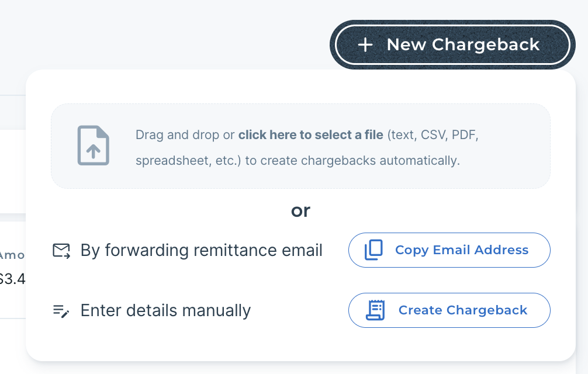Click "to create chargebacks automatically" text
588x374 pixels.
(x=352, y=161)
